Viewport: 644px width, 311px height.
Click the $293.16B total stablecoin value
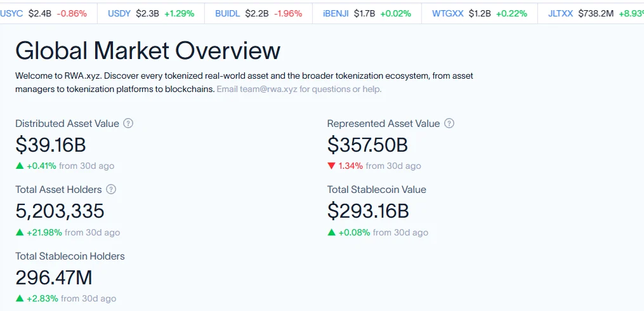(368, 211)
